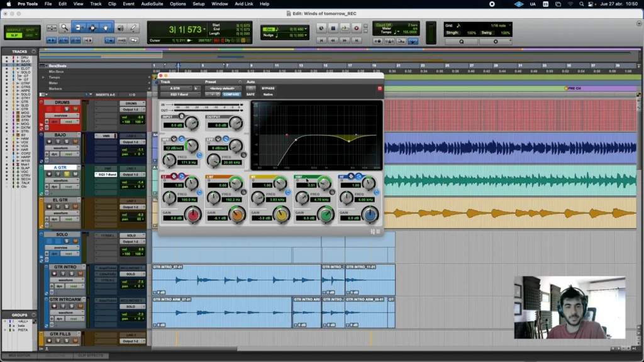
Task: Click the Fast Forward transport button
Action: click(345, 41)
